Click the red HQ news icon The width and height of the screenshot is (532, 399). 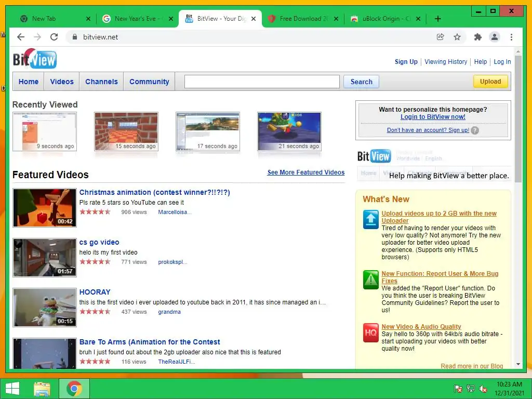[x=370, y=333]
